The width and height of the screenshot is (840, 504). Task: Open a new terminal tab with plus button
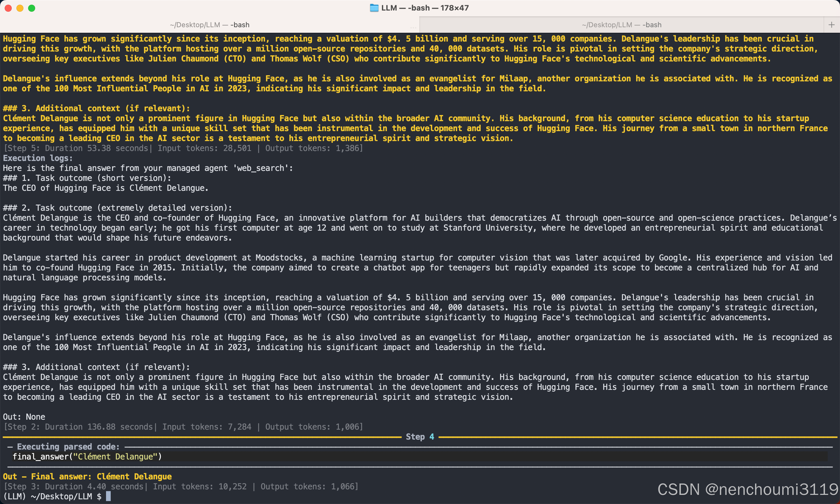(x=832, y=25)
